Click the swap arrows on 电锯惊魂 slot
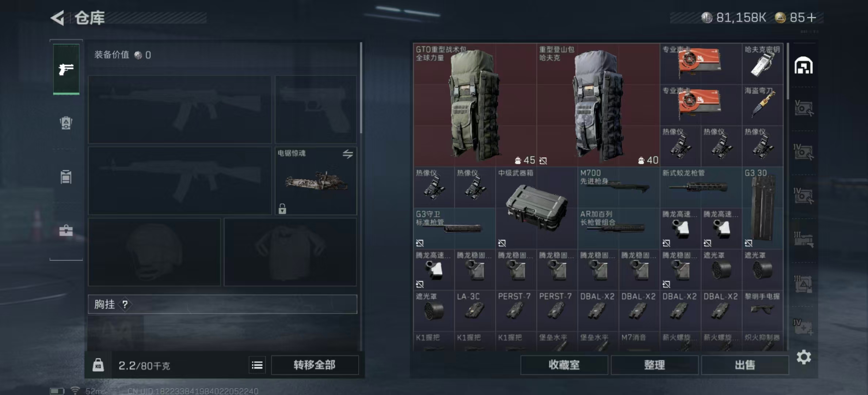The height and width of the screenshot is (395, 868). tap(348, 154)
